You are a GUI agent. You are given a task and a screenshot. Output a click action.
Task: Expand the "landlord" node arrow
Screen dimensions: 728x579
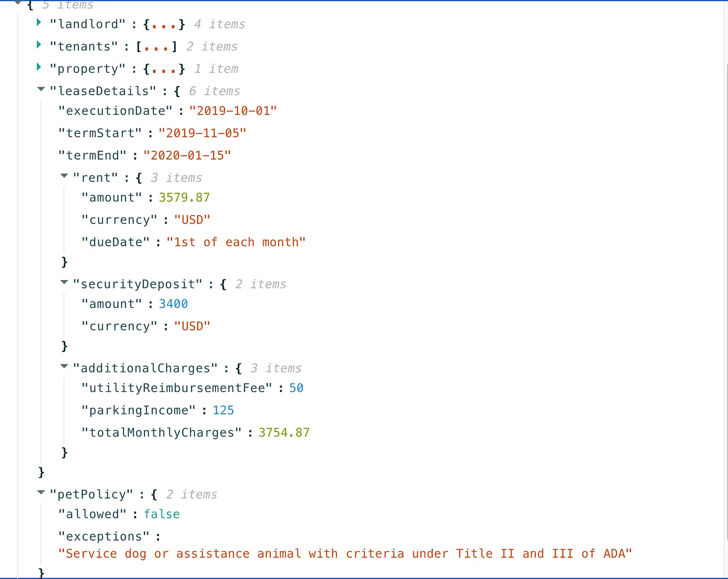click(x=39, y=22)
